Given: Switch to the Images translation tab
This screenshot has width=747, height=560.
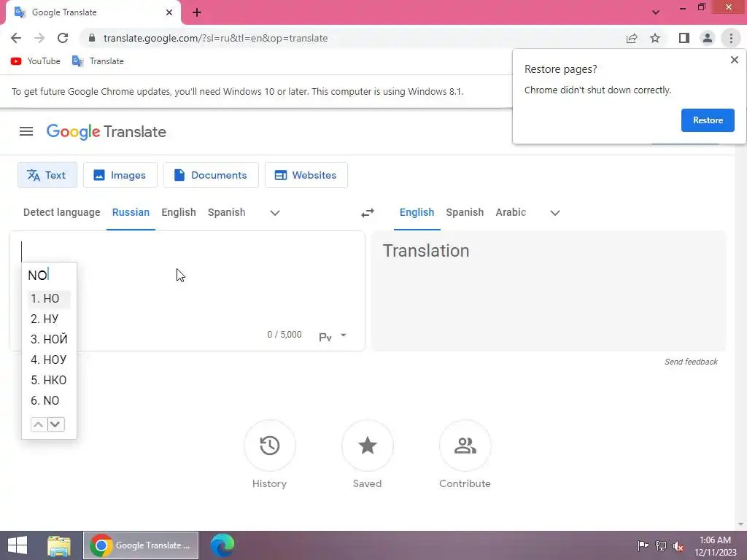Looking at the screenshot, I should [120, 175].
